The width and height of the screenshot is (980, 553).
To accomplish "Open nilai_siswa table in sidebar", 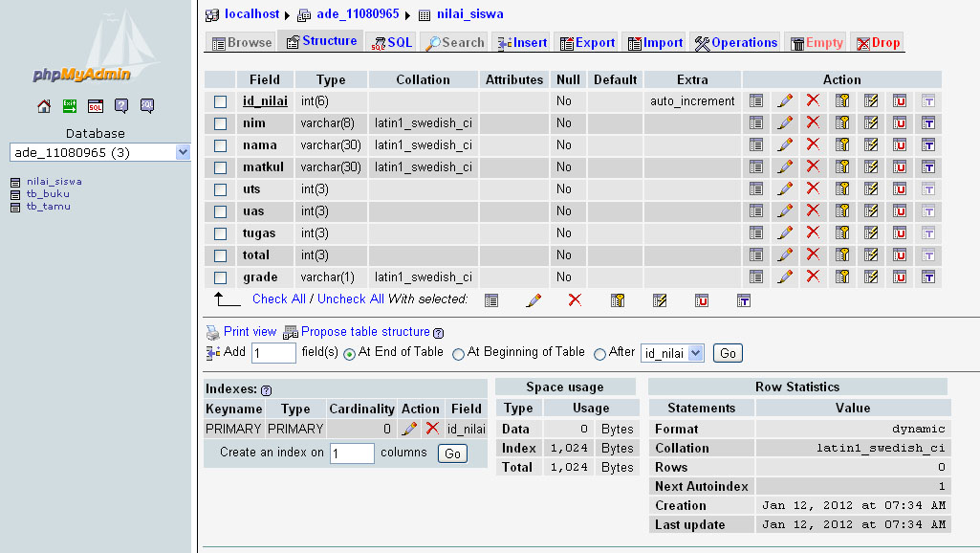I will (x=54, y=182).
